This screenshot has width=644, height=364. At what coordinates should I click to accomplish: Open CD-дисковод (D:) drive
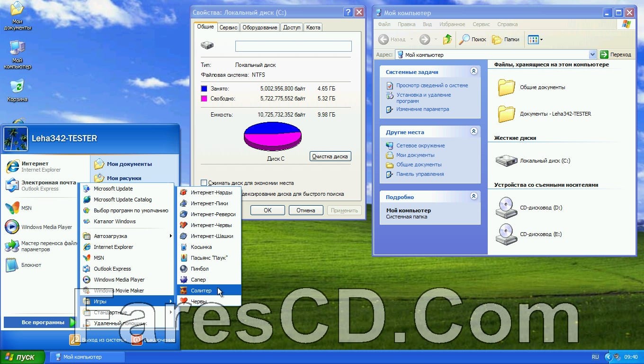(529, 208)
